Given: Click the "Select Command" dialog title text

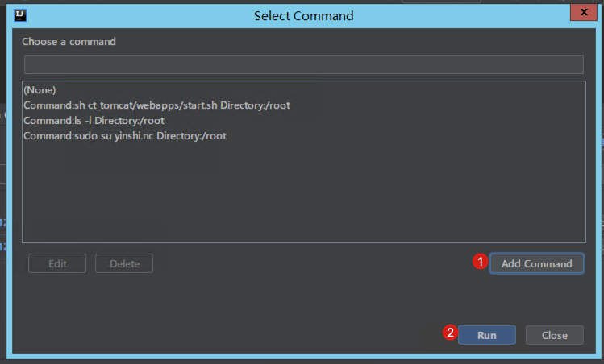Looking at the screenshot, I should point(303,15).
